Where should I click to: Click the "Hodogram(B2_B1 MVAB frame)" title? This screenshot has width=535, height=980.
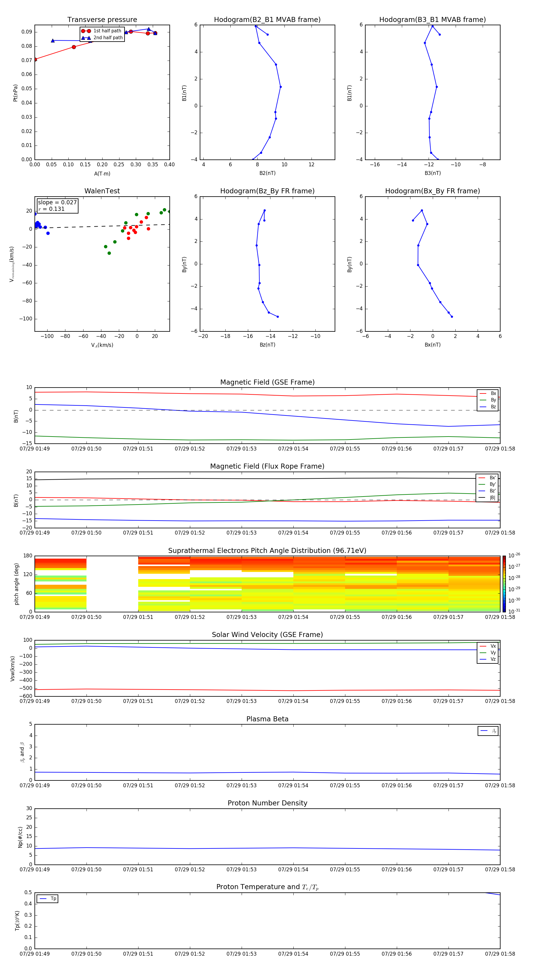click(x=267, y=20)
